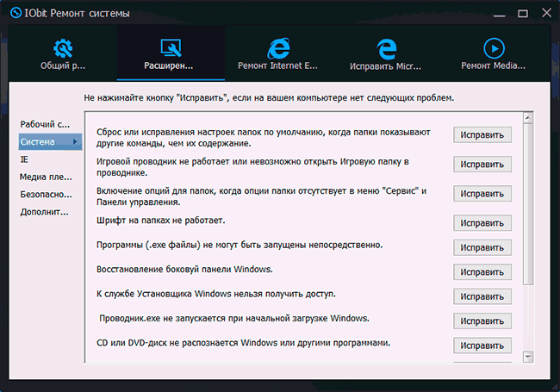The width and height of the screenshot is (560, 392).
Task: Click the Internet Explorer repair icon
Action: tap(278, 48)
